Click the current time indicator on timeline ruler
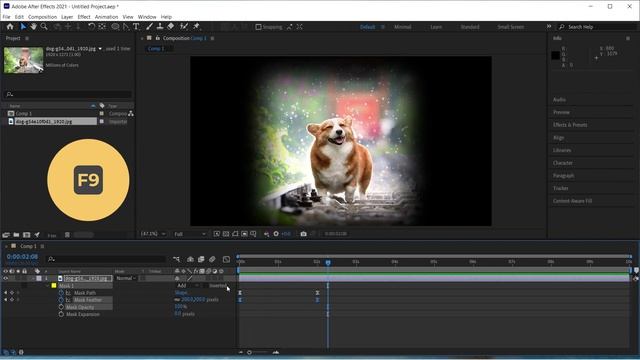 click(x=328, y=262)
